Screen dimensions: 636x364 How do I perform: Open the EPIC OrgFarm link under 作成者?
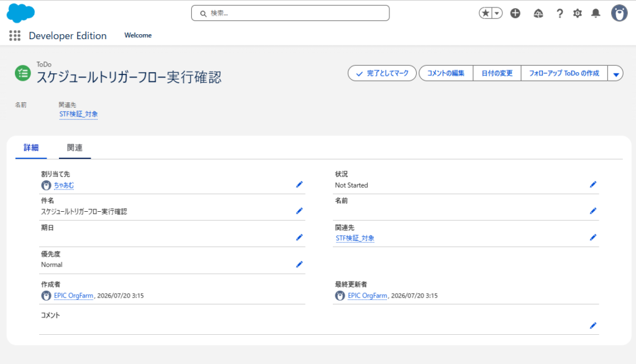tap(73, 296)
